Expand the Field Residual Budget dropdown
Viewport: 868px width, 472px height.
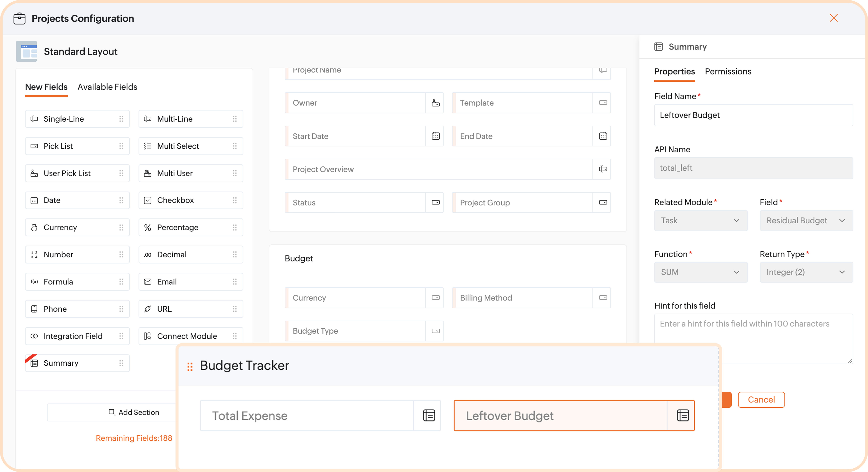tap(806, 221)
